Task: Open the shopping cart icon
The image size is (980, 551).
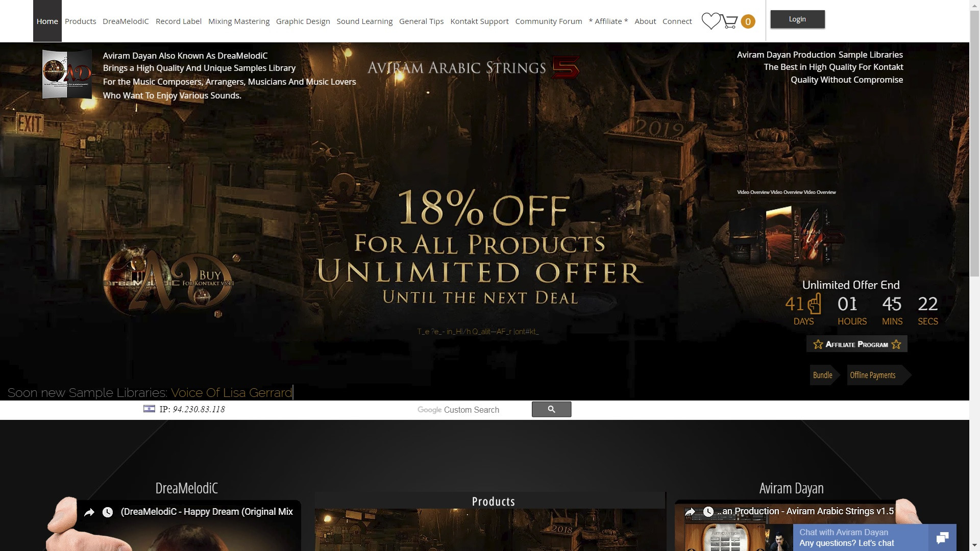Action: tap(730, 21)
